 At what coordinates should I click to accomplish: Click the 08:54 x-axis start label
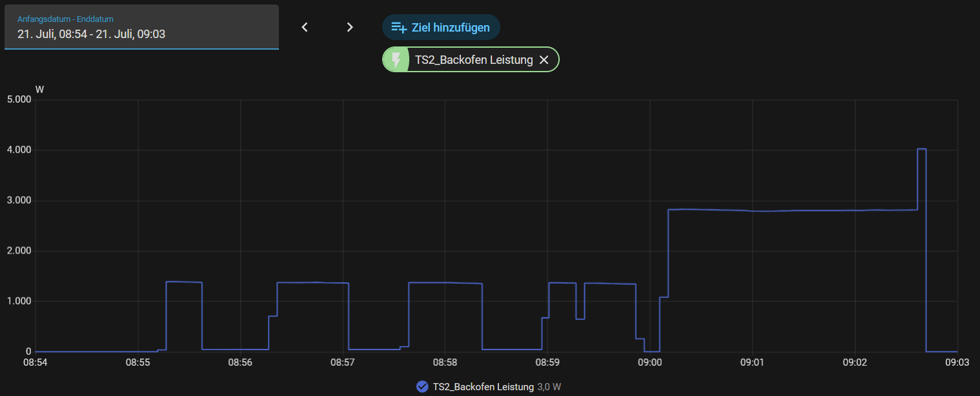click(35, 363)
